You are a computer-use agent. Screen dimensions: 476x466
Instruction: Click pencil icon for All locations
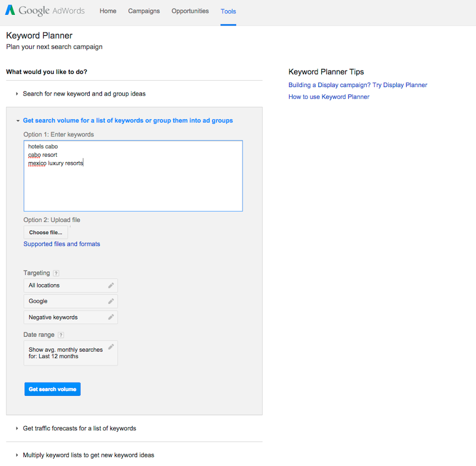pos(111,285)
